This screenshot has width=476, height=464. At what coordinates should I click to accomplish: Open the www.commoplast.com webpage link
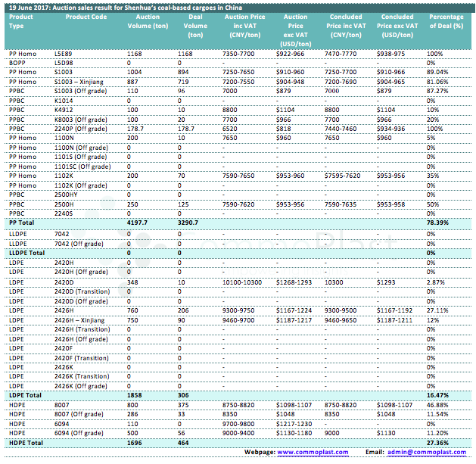tap(313, 452)
